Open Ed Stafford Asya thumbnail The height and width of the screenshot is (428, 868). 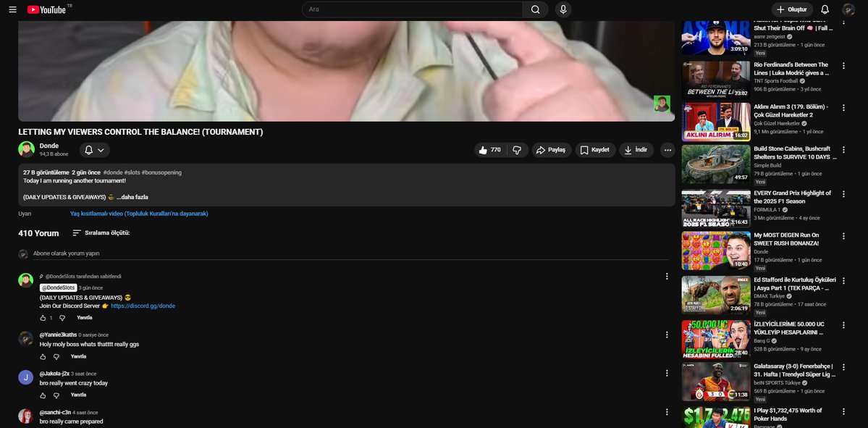pos(716,295)
